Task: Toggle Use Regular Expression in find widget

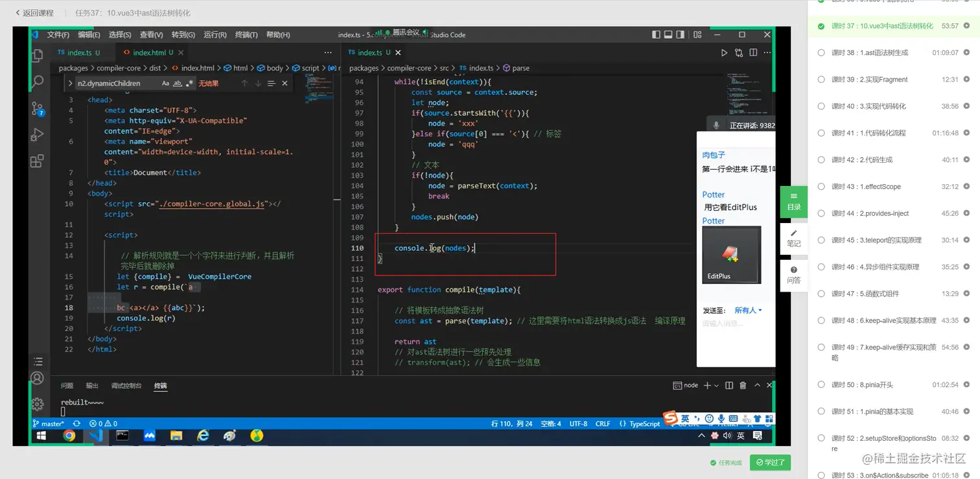Action: click(189, 84)
